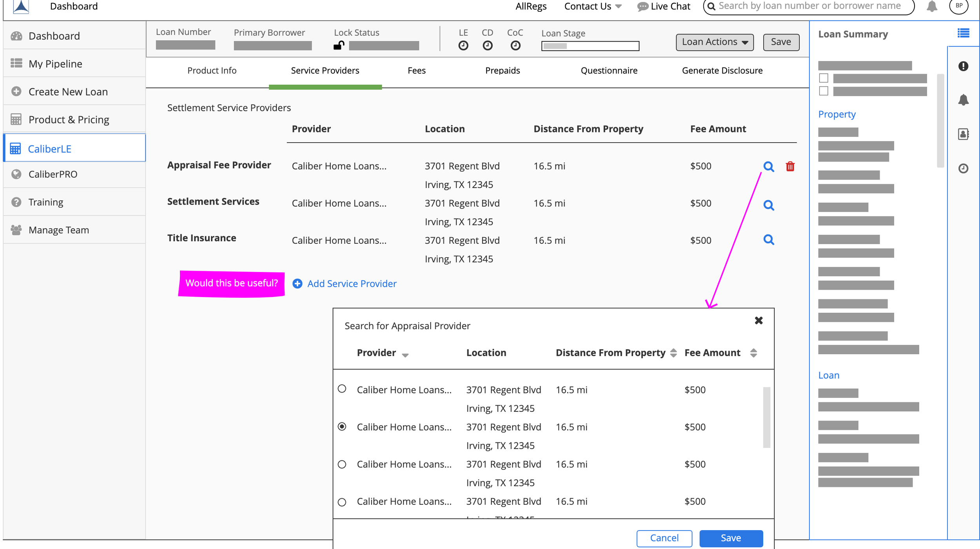Select the second, filled provider radio button
980x549 pixels.
click(x=342, y=426)
